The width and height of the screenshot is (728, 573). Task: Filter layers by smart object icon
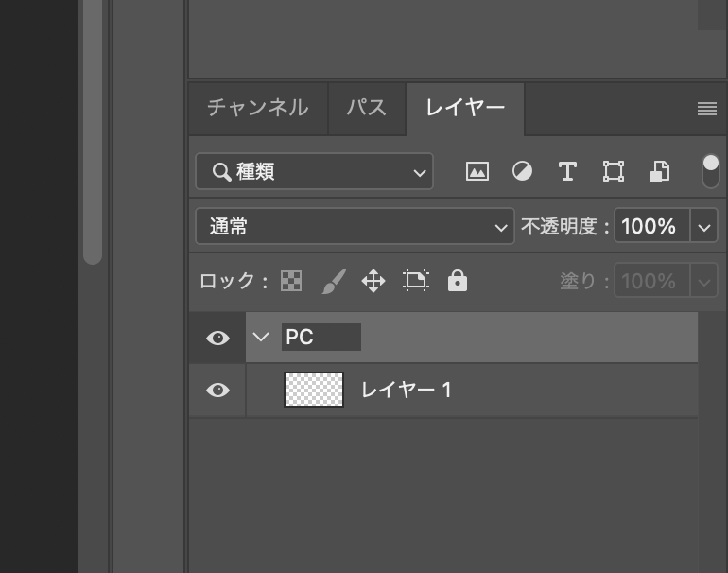[660, 171]
